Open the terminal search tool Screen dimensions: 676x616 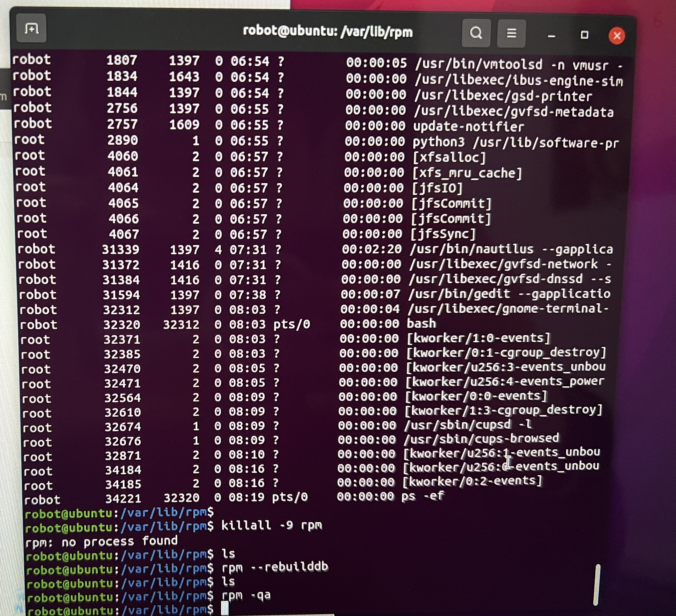tap(476, 33)
